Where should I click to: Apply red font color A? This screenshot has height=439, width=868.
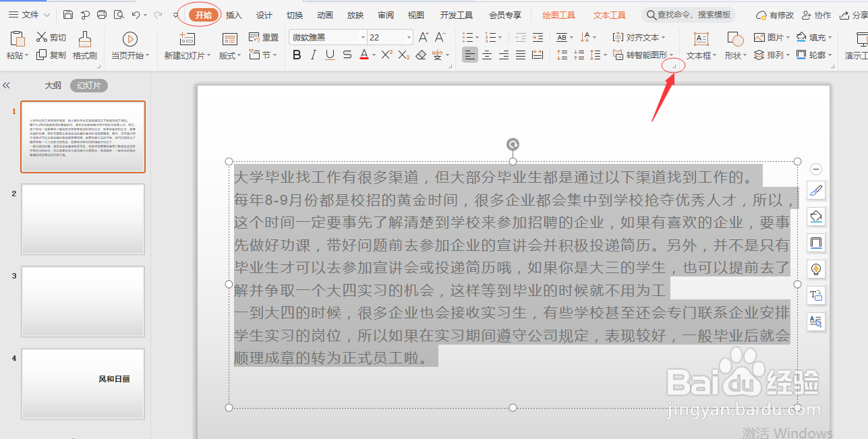click(364, 55)
